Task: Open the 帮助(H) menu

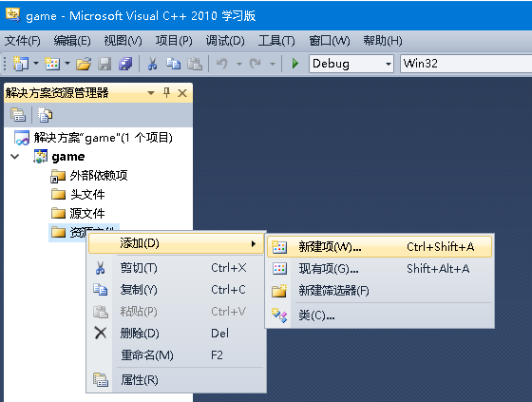Action: 383,41
